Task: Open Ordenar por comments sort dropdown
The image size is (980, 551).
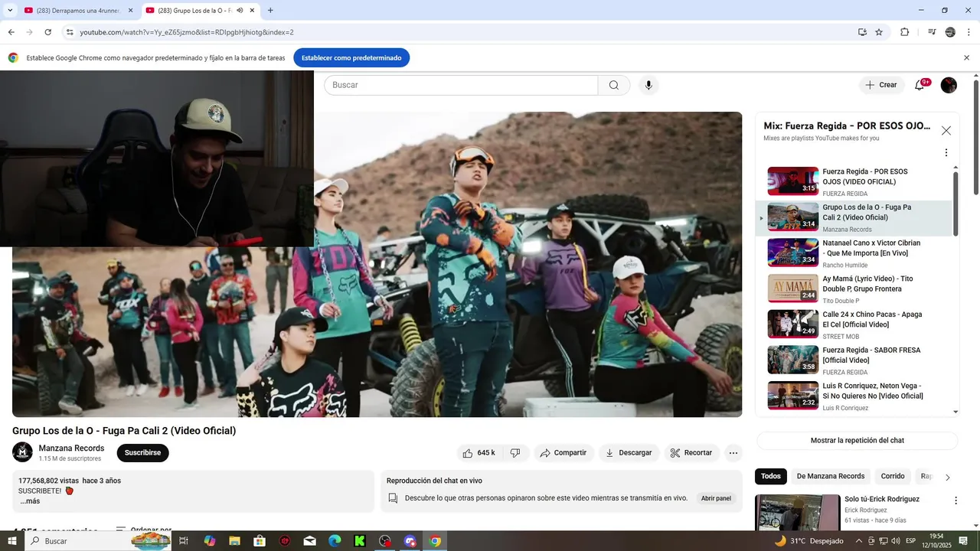Action: [x=143, y=529]
